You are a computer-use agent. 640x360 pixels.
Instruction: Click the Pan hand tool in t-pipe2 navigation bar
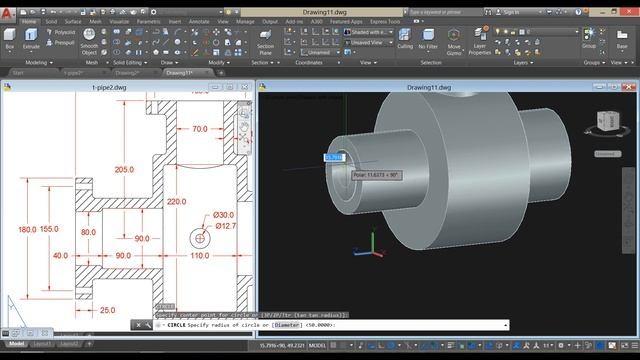coord(244,126)
